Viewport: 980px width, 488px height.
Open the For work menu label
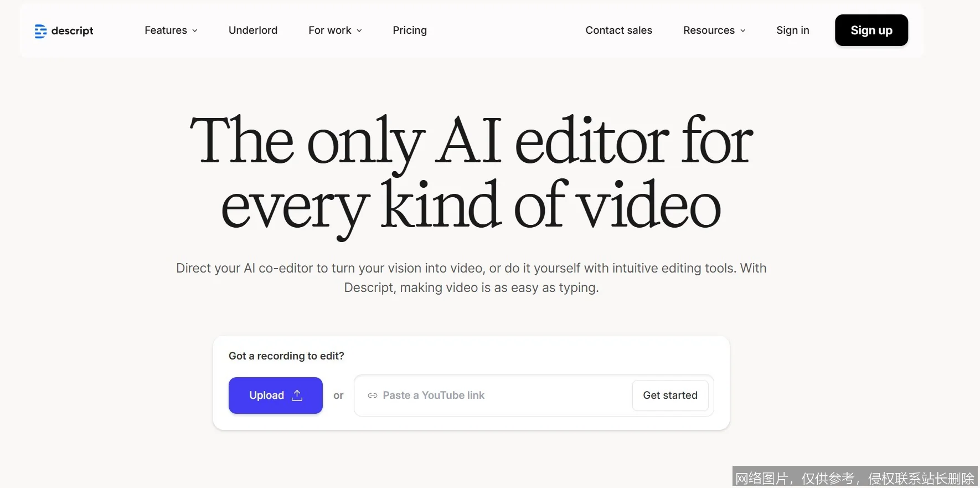click(329, 30)
